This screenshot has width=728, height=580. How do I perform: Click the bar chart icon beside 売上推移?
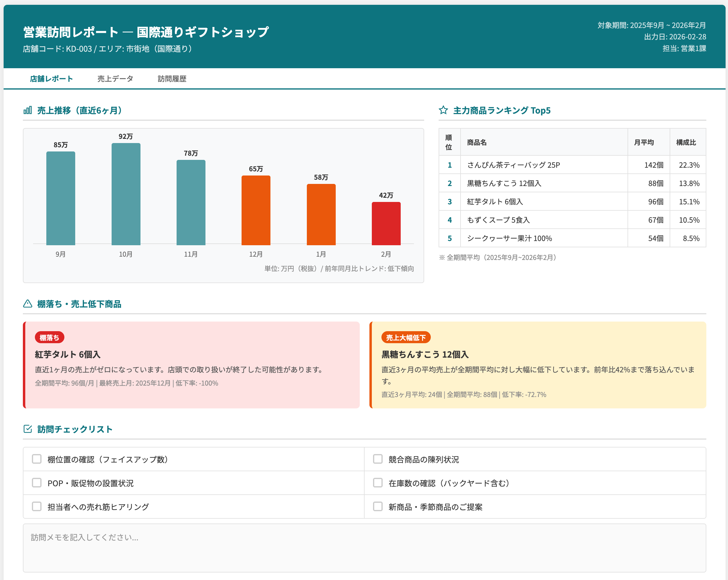(28, 110)
